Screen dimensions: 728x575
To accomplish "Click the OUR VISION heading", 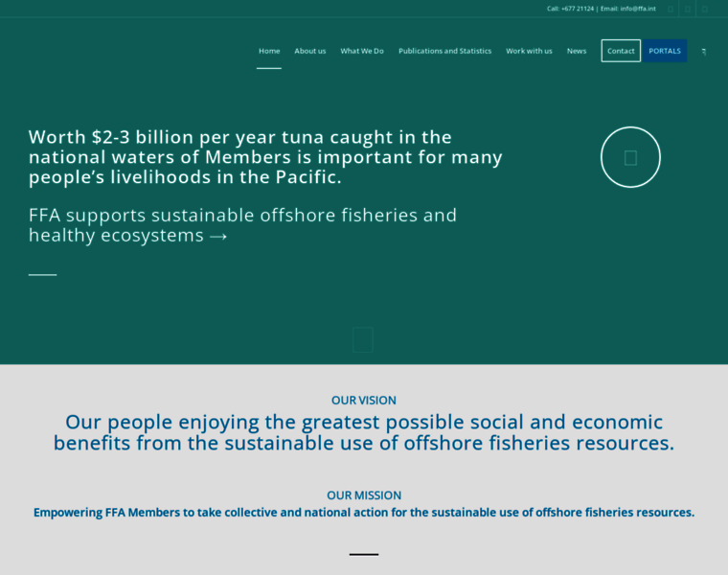I will pos(364,401).
